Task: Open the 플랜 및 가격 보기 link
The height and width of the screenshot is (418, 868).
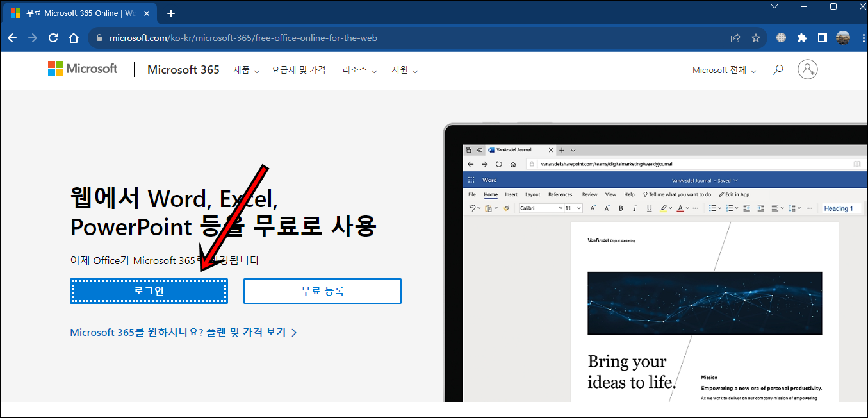Action: (183, 332)
